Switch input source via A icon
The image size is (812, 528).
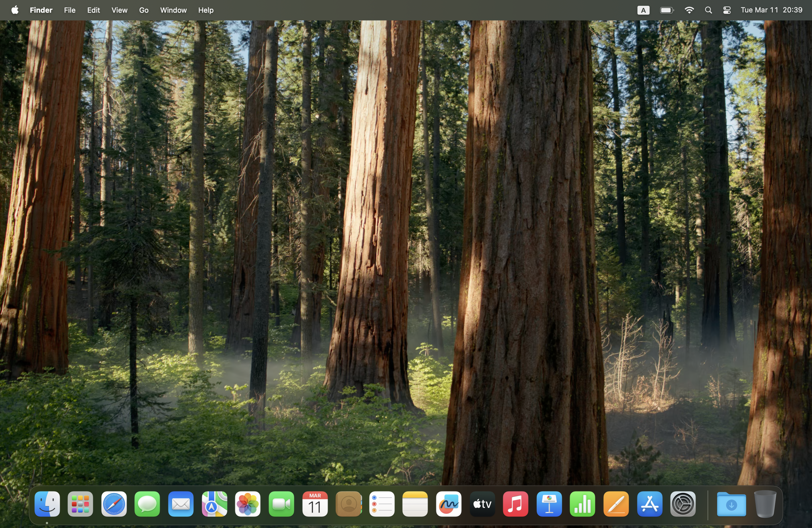coord(643,10)
